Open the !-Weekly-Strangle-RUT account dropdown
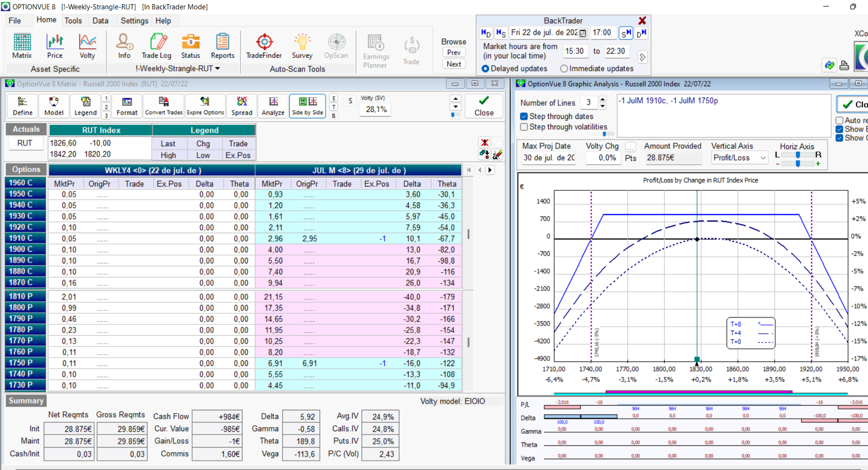The image size is (868, 470). pyautogui.click(x=177, y=68)
